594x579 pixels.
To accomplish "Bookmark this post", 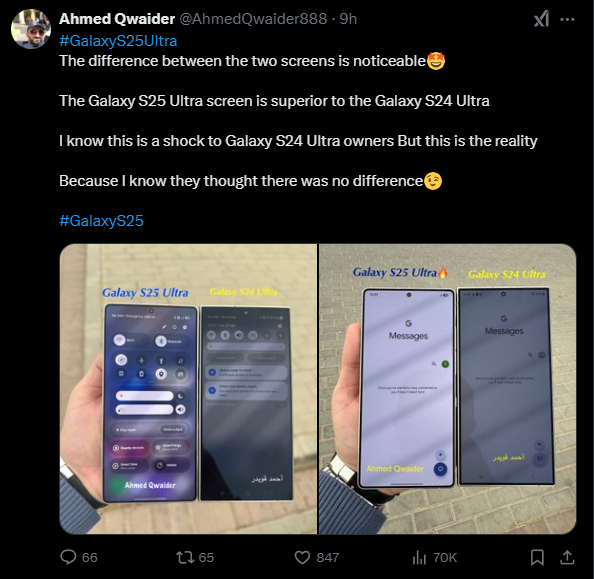I will click(537, 557).
